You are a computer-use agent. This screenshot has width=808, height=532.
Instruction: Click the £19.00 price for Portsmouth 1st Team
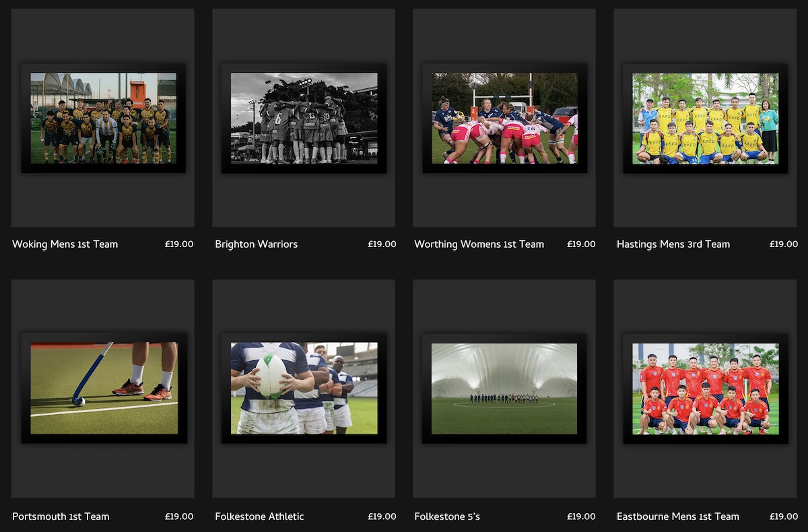179,517
